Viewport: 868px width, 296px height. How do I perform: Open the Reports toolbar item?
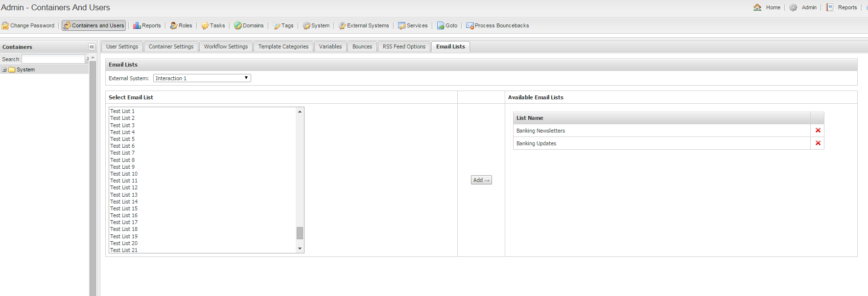point(147,25)
